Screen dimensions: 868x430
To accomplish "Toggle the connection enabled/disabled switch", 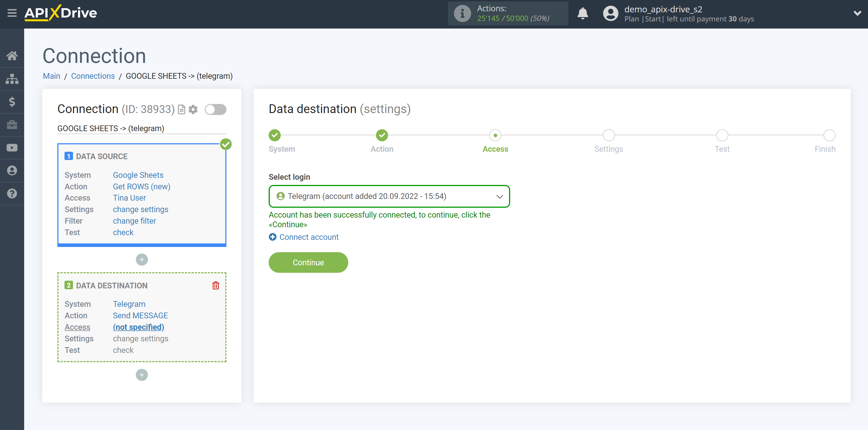I will coord(215,109).
